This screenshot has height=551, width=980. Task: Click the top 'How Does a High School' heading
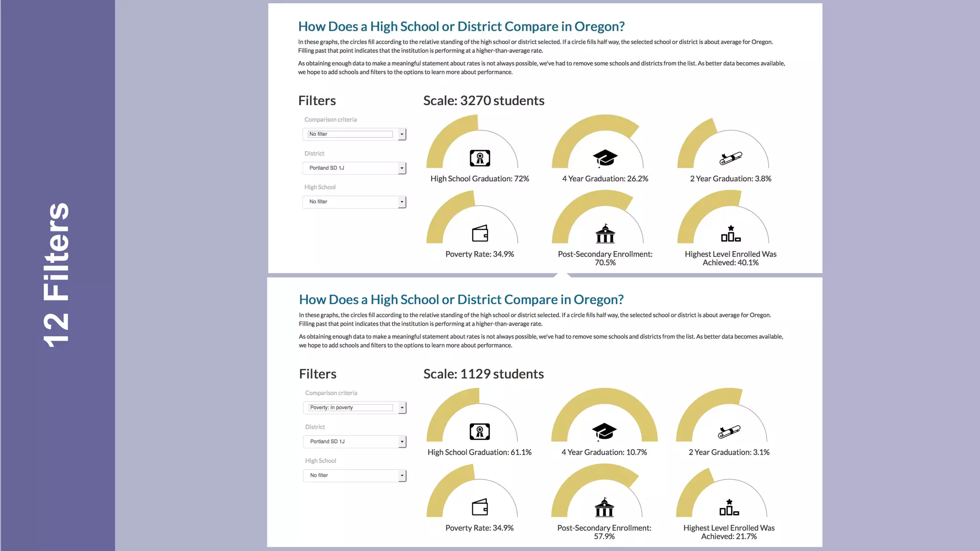click(x=461, y=27)
